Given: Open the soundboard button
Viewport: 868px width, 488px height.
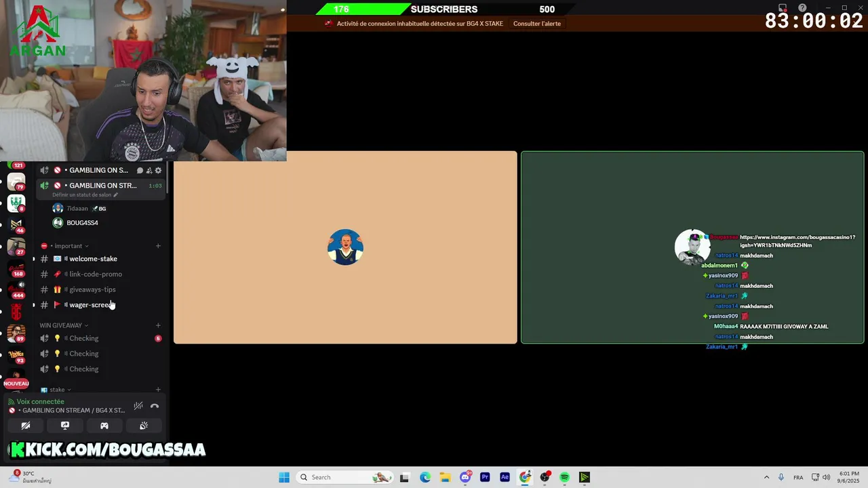Looking at the screenshot, I should point(144,426).
